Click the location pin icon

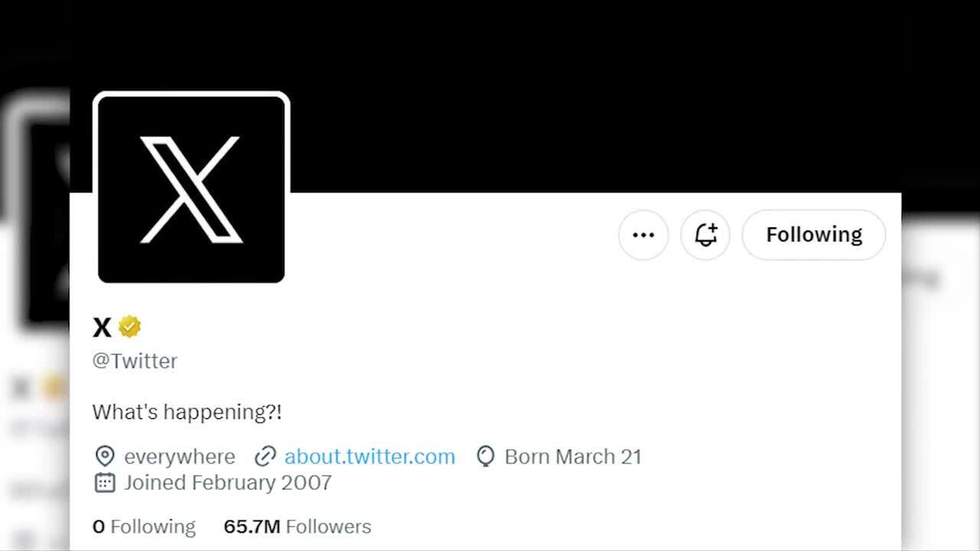click(104, 457)
